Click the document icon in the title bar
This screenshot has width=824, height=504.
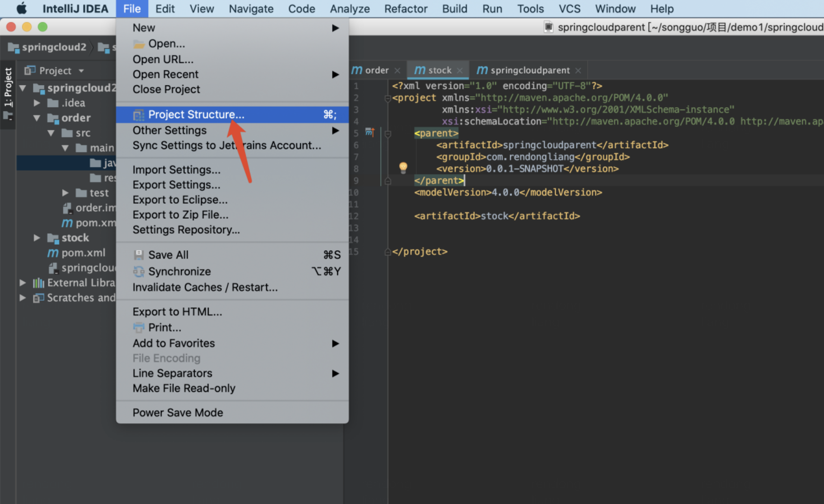coord(549,27)
